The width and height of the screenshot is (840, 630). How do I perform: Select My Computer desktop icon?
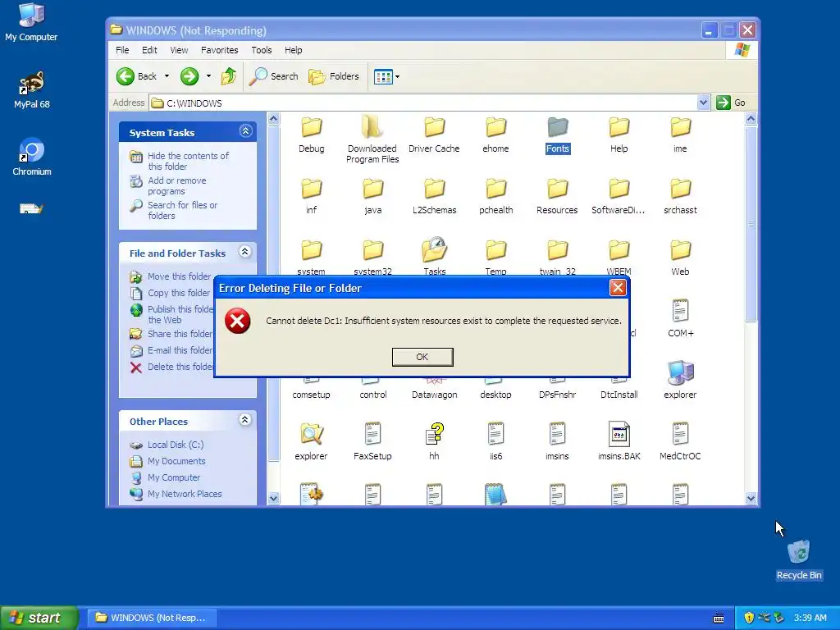[x=31, y=22]
